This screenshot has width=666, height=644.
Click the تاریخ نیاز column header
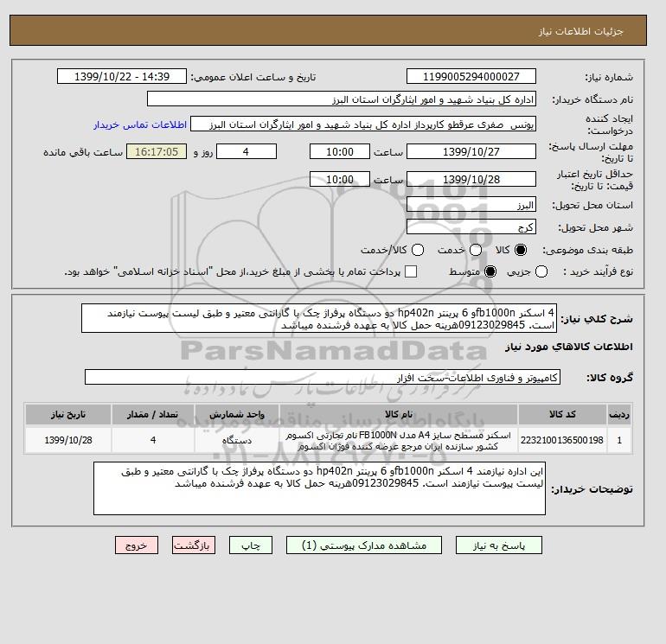tap(68, 414)
